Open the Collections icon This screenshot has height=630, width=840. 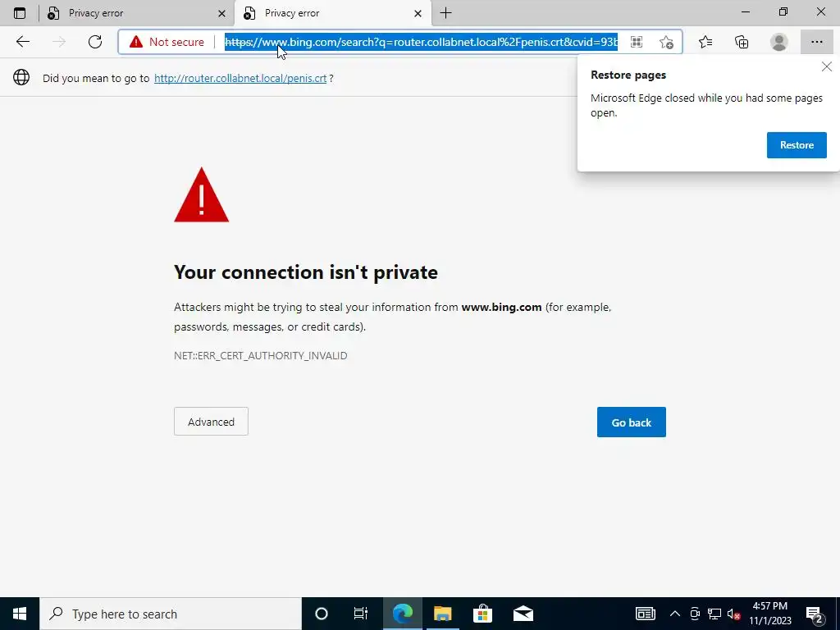click(x=742, y=42)
